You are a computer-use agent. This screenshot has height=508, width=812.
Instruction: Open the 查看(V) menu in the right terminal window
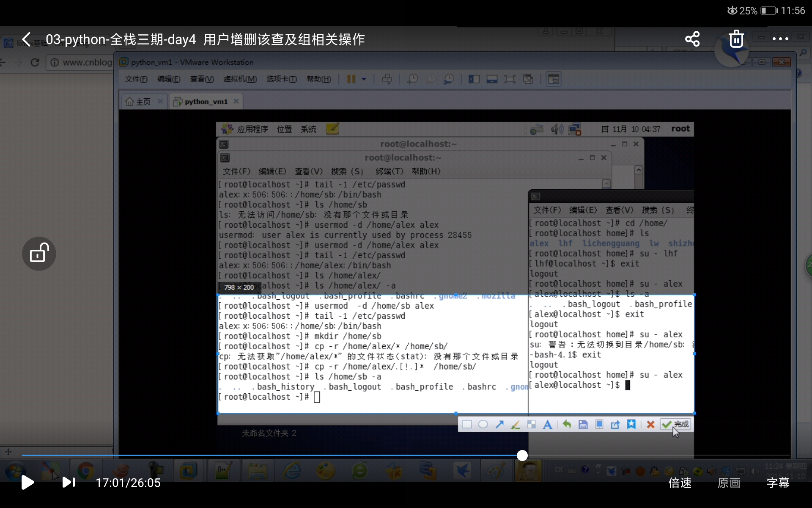tap(620, 210)
